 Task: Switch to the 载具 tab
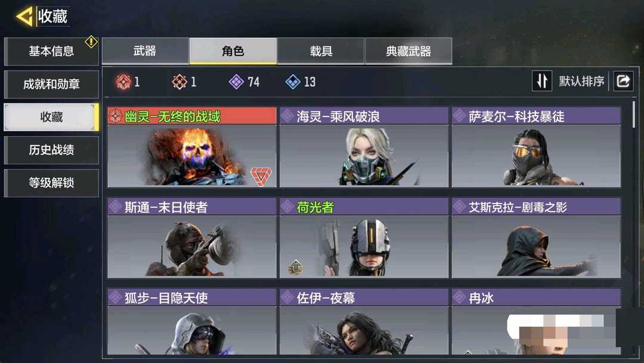[x=321, y=51]
